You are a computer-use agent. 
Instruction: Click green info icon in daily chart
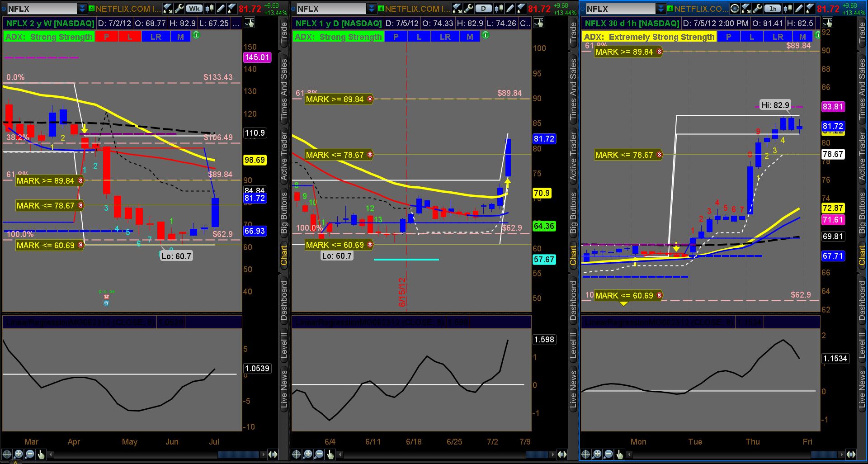click(485, 35)
